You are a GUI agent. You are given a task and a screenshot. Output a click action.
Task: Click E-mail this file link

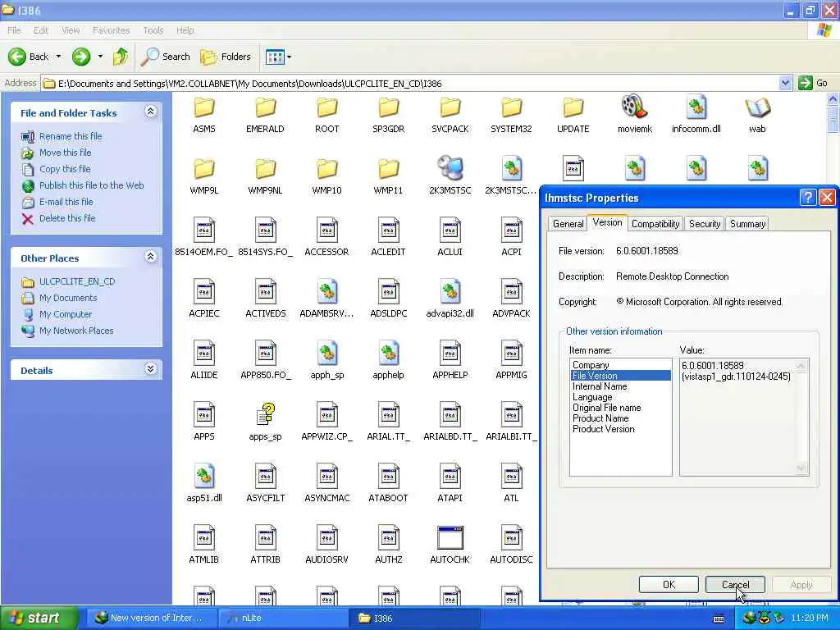66,202
